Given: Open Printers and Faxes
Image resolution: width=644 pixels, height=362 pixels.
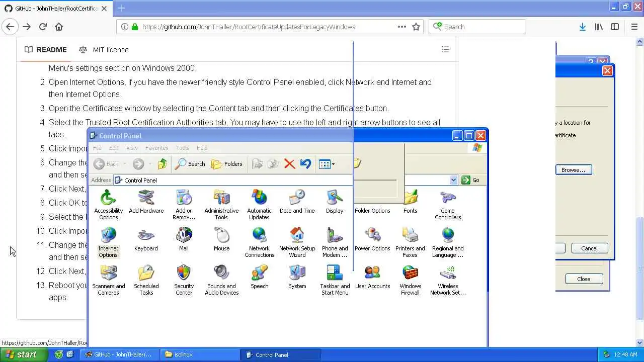Looking at the screenshot, I should (410, 242).
